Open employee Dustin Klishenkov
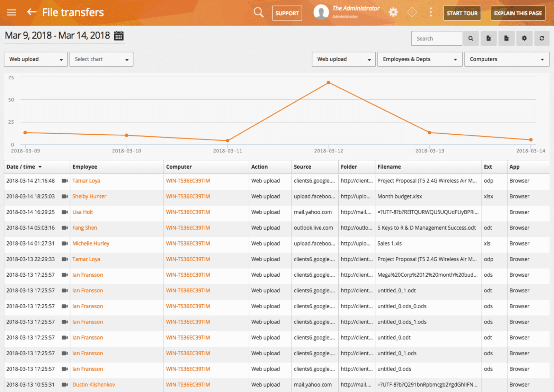The width and height of the screenshot is (554, 392). tap(93, 384)
